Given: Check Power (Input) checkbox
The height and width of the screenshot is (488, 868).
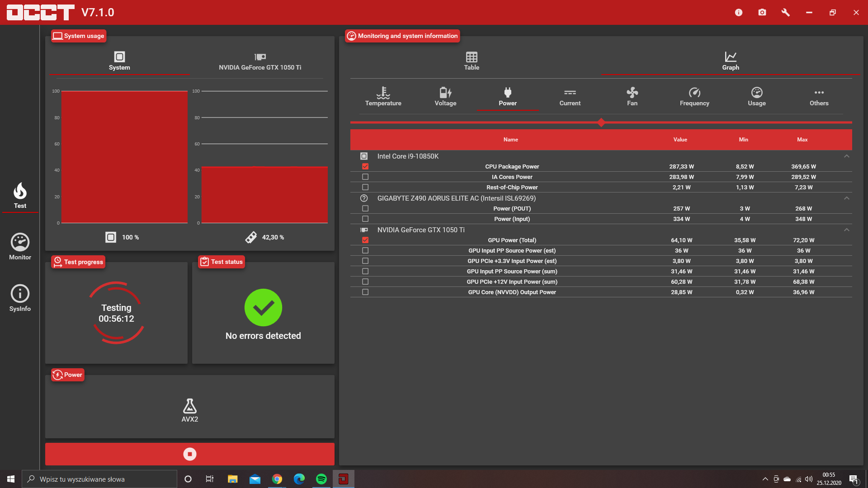Looking at the screenshot, I should (x=365, y=219).
